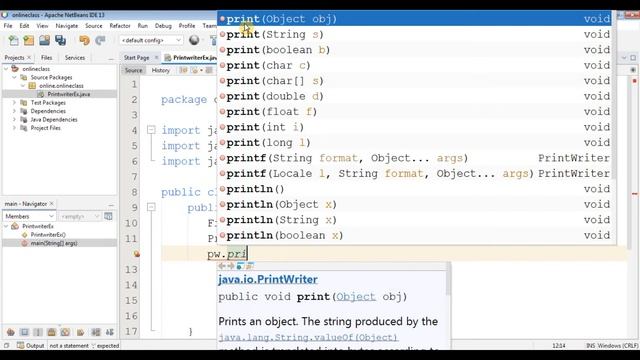The height and width of the screenshot is (360, 640).
Task: Click the Save All toolbar icon
Action: click(x=60, y=40)
